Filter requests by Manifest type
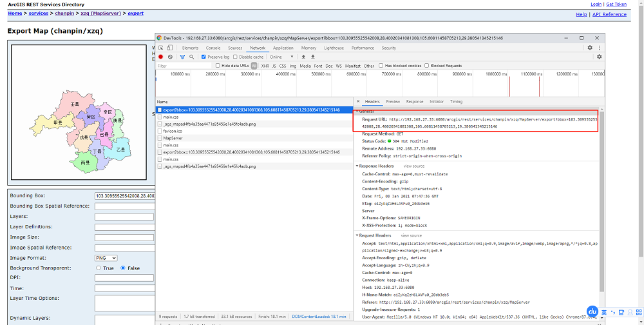Image resolution: width=644 pixels, height=325 pixels. tap(352, 66)
